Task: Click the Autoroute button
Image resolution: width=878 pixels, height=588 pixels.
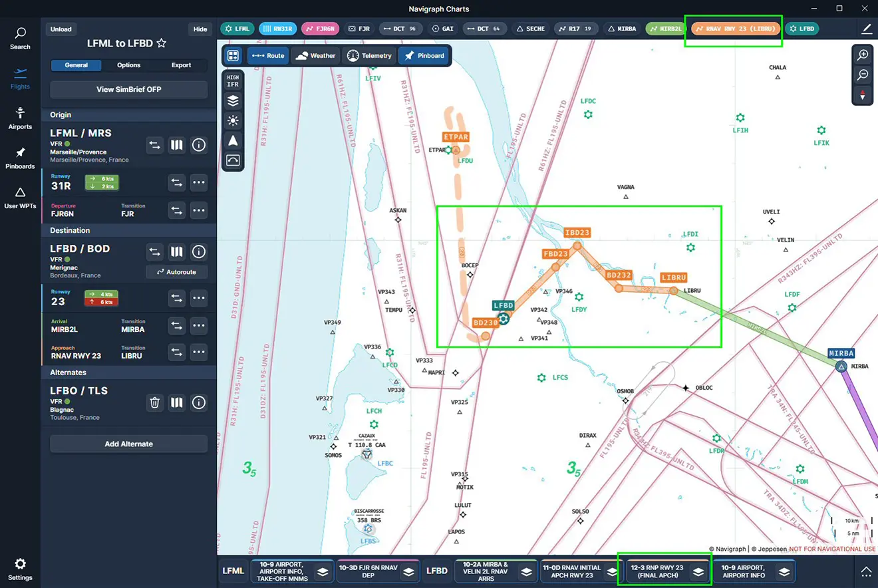Action: [x=176, y=272]
